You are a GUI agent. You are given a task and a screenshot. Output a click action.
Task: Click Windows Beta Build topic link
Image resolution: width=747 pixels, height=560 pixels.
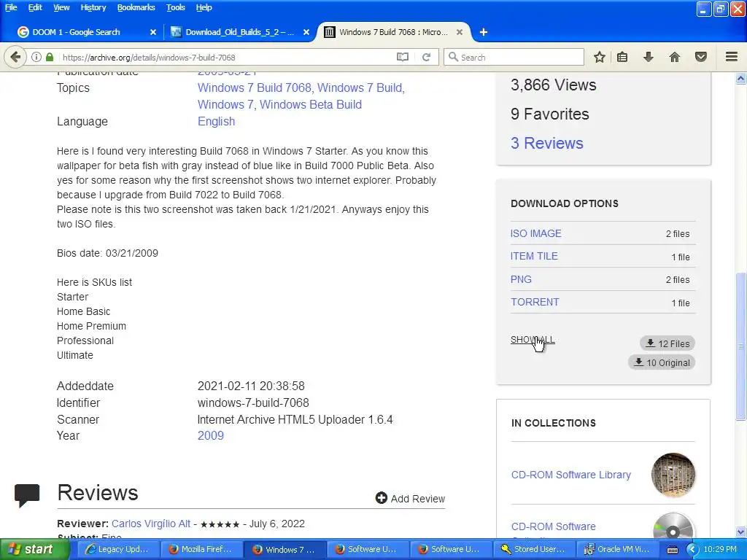(311, 104)
